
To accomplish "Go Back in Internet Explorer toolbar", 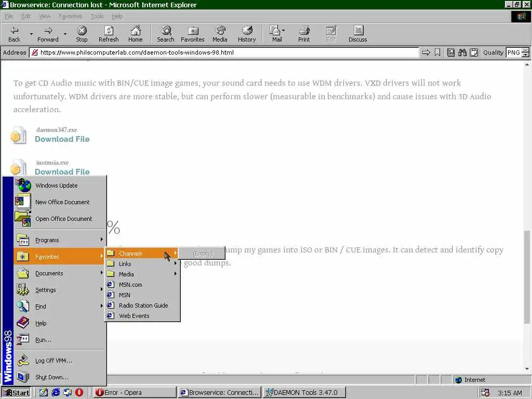I will 14,34.
